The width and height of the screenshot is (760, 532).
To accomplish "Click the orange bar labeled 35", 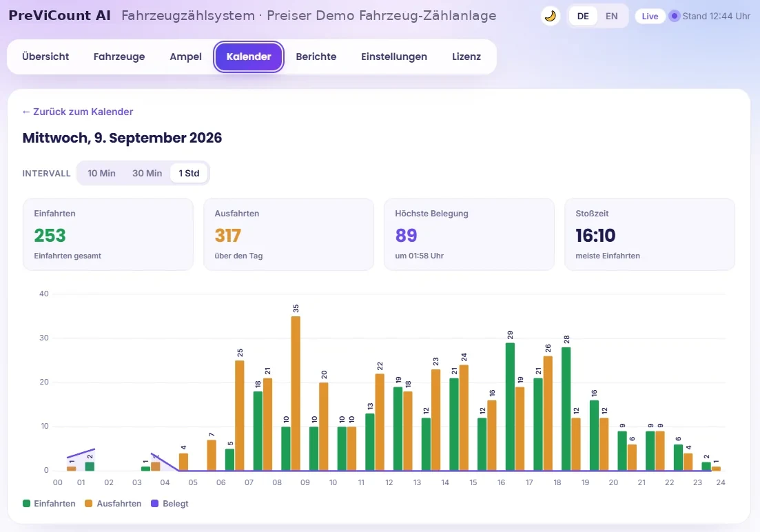I will pyautogui.click(x=296, y=393).
